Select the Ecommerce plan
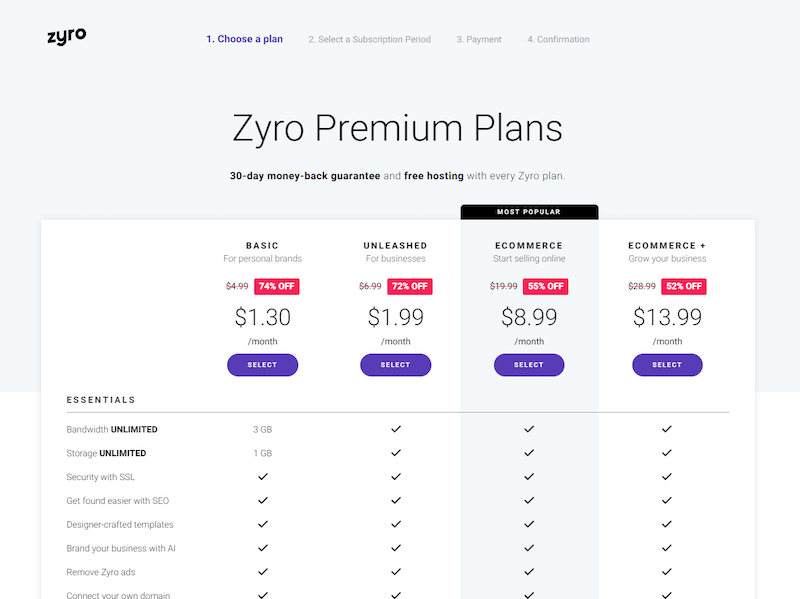The height and width of the screenshot is (599, 800). pos(529,365)
